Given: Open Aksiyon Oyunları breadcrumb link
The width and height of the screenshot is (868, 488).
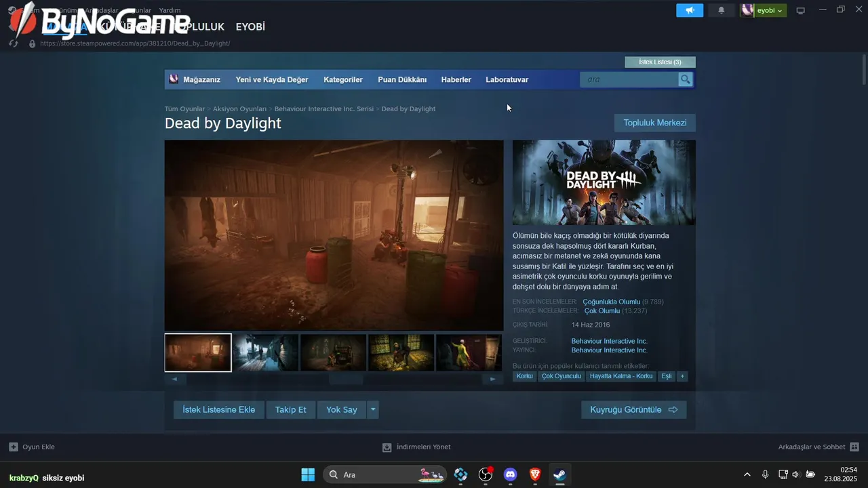Looking at the screenshot, I should [239, 108].
